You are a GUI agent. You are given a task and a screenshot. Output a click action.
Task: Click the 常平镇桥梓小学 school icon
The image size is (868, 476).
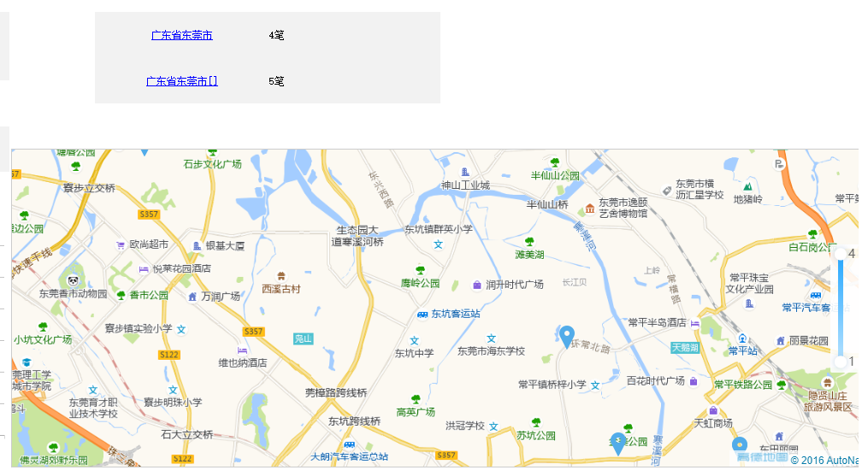point(595,385)
